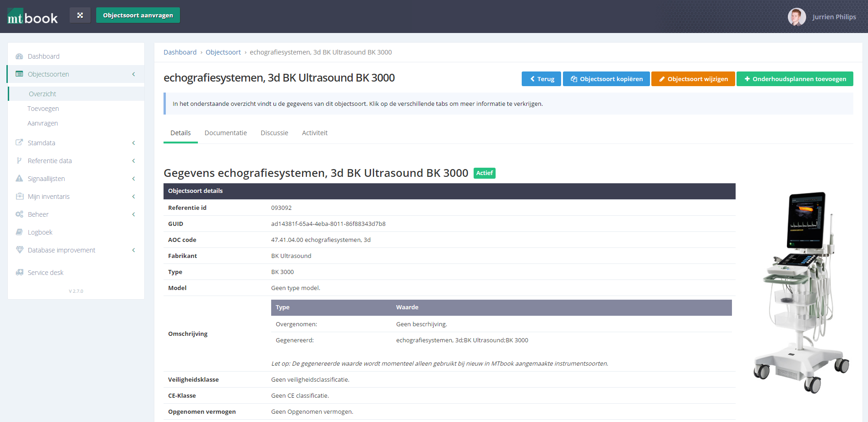Collapse the Objectsoorten menu chevron
Viewport: 868px width, 422px height.
click(x=134, y=74)
